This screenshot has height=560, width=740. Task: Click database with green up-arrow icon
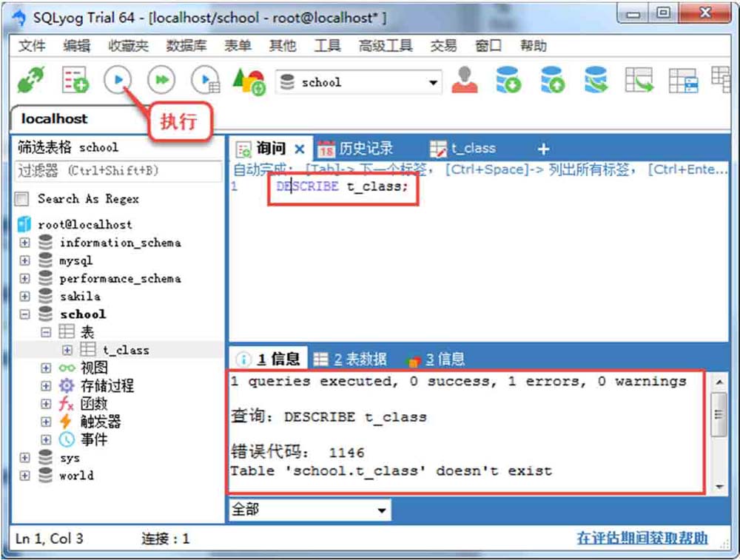(552, 80)
